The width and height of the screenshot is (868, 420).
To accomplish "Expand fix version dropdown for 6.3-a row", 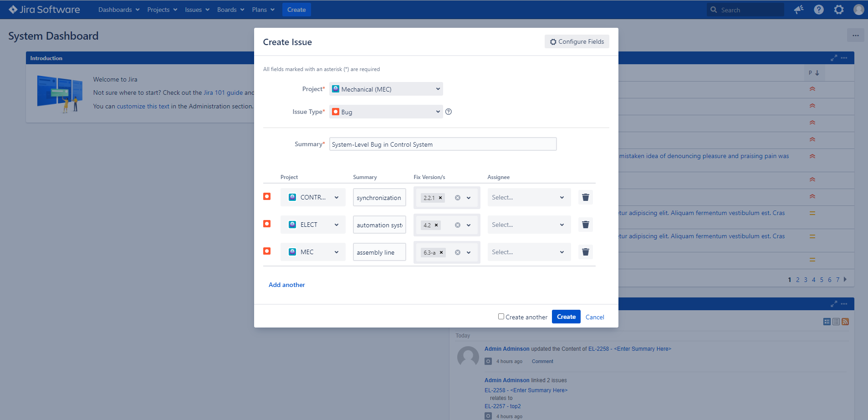I will 469,252.
